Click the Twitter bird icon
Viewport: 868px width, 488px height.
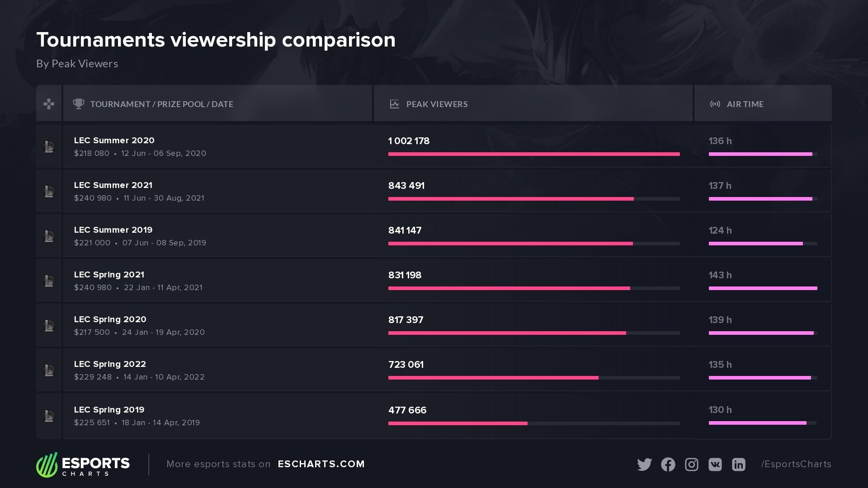coord(644,465)
